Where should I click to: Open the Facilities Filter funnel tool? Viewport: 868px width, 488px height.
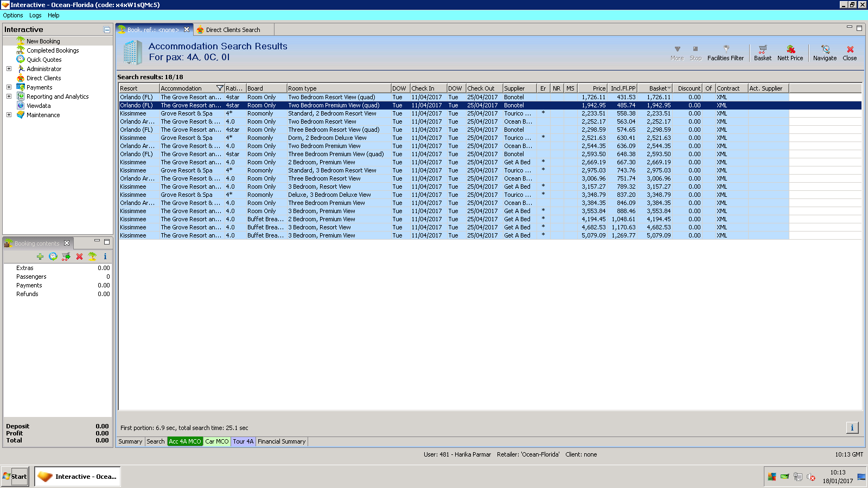(725, 53)
